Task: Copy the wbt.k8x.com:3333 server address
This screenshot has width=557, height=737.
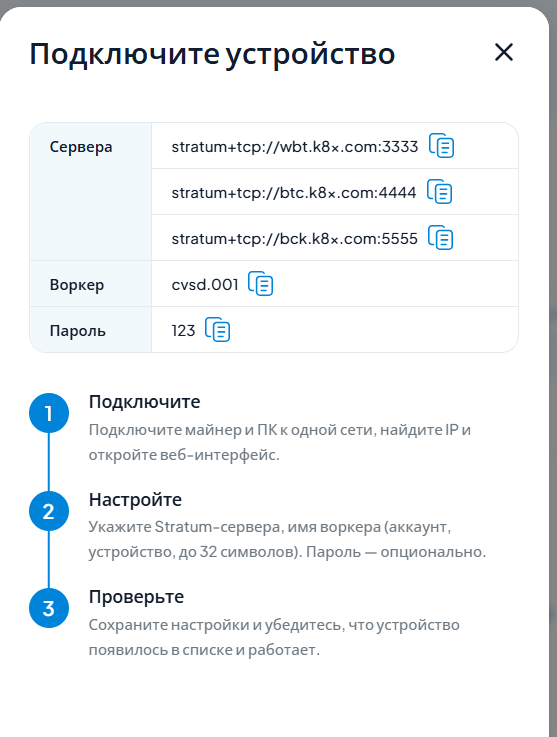Action: click(x=441, y=146)
